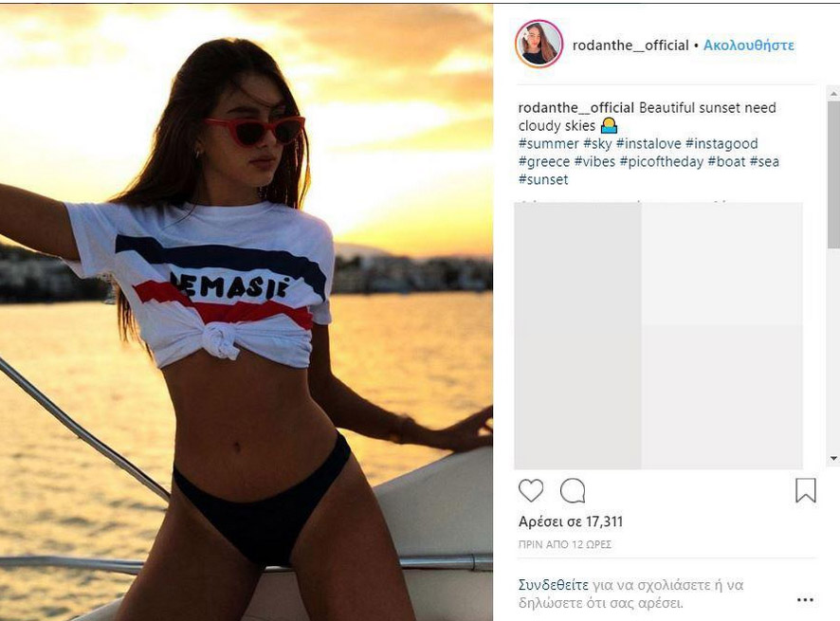The image size is (840, 621).
Task: Save post with the bookmark icon
Action: [x=805, y=490]
